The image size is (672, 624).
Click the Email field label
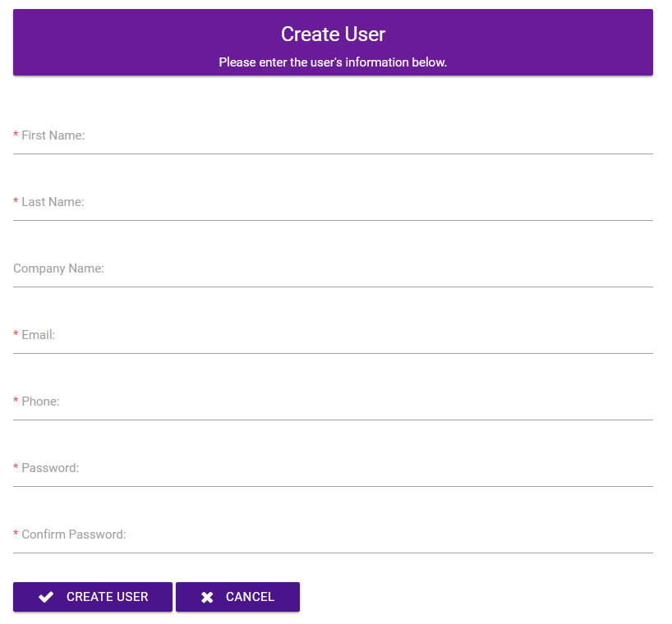click(x=37, y=334)
